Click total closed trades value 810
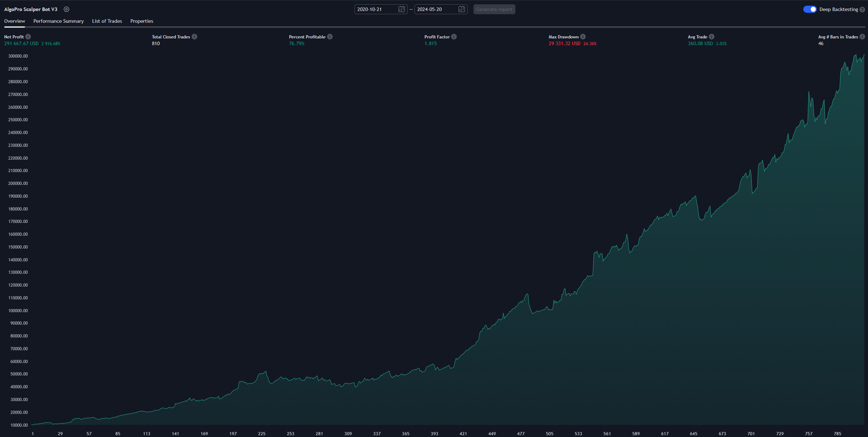This screenshot has width=868, height=437. click(x=156, y=43)
